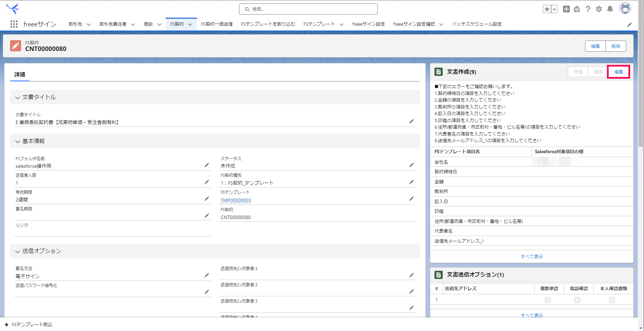Click すべて表示 under 文書送信オプション list
This screenshot has height=331, width=644.
532,315
